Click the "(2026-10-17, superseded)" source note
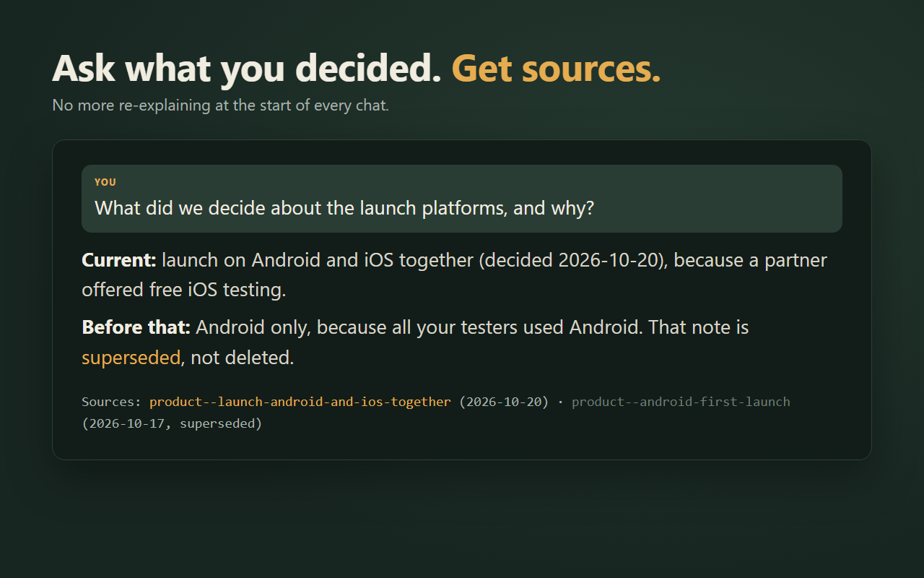The height and width of the screenshot is (578, 924). (172, 423)
